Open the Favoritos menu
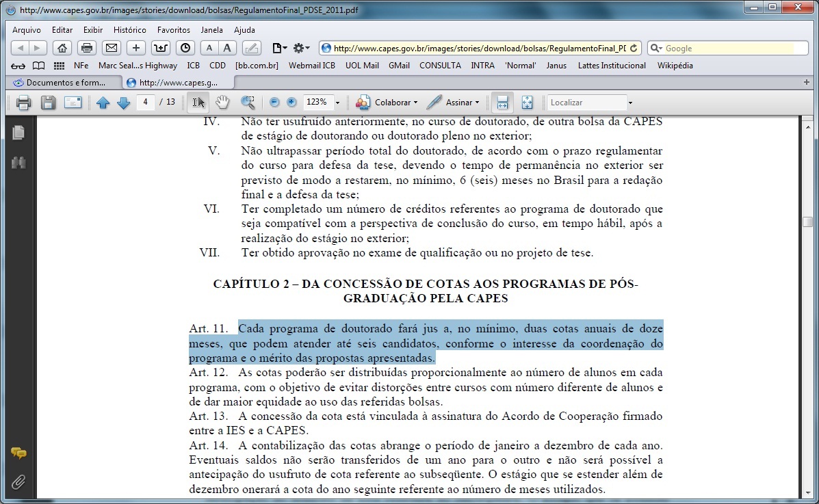 click(x=174, y=30)
